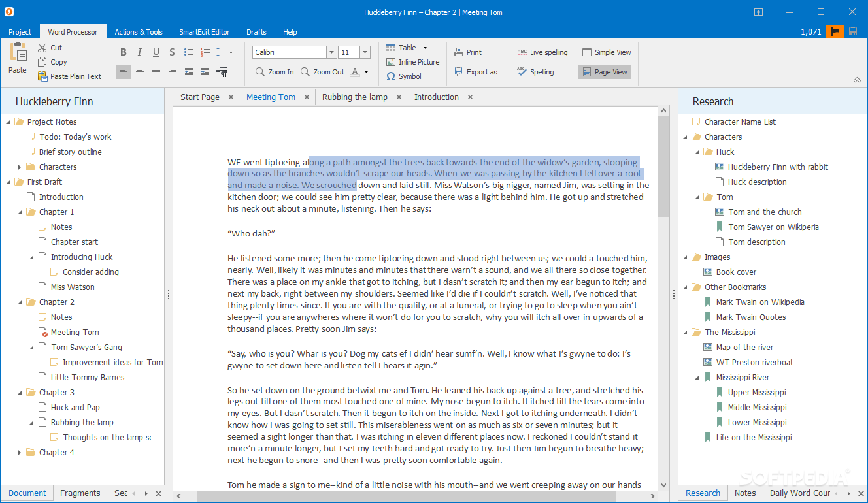Collapse the ribbon with the chevron
The width and height of the screenshot is (868, 503).
(x=857, y=80)
